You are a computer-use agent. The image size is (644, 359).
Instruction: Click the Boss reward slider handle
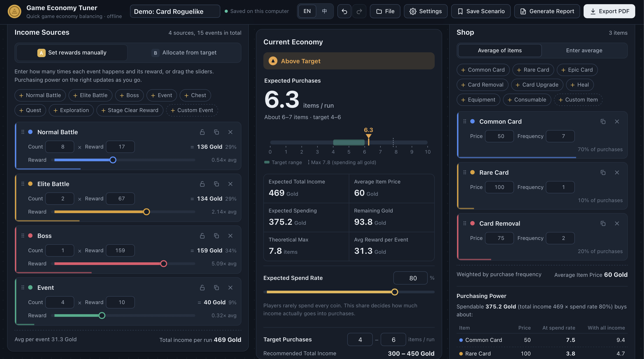163,263
